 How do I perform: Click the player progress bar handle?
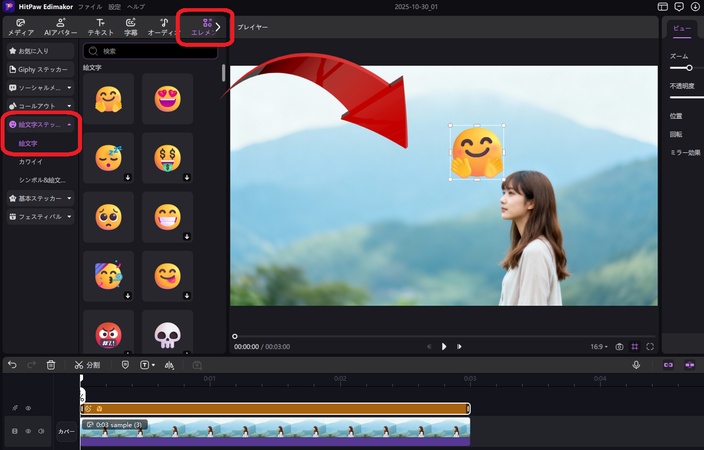tap(234, 336)
